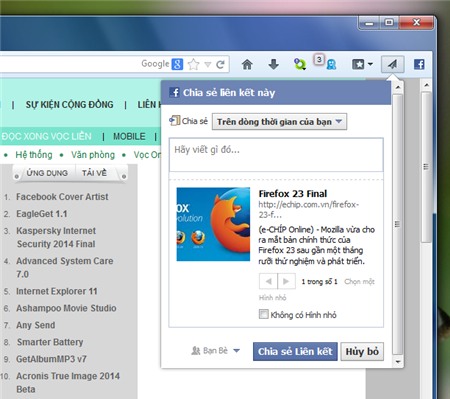Click the Hủy bỏ button

click(362, 351)
